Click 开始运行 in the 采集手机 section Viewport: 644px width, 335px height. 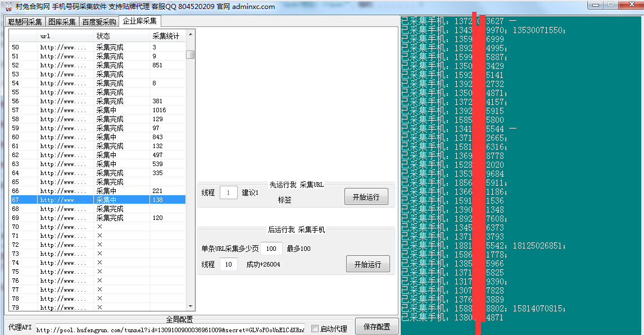tap(368, 264)
